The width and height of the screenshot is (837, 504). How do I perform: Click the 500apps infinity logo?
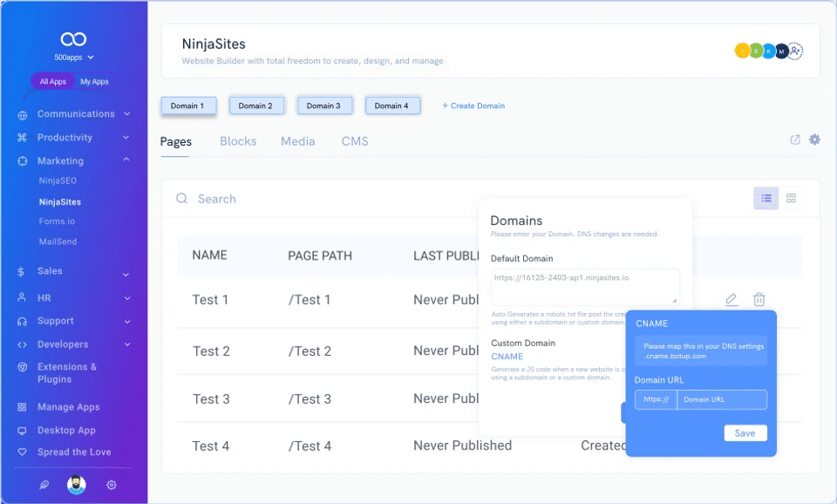[x=73, y=39]
